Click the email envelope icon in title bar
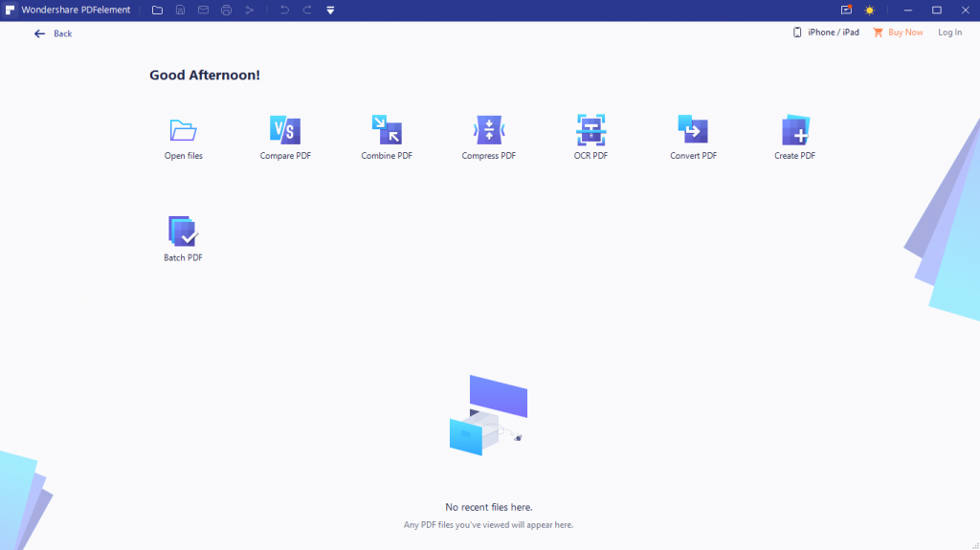 [x=203, y=10]
